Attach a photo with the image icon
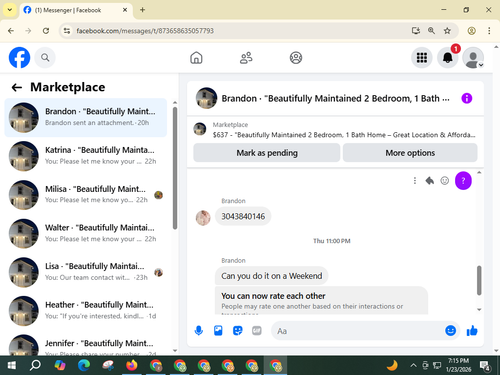 coord(218,331)
